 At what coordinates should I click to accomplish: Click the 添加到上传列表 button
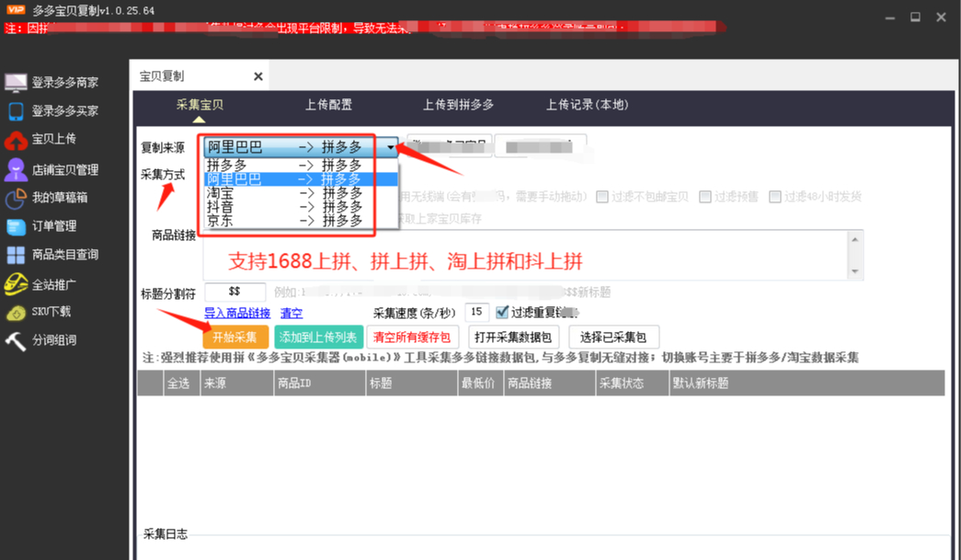[318, 337]
